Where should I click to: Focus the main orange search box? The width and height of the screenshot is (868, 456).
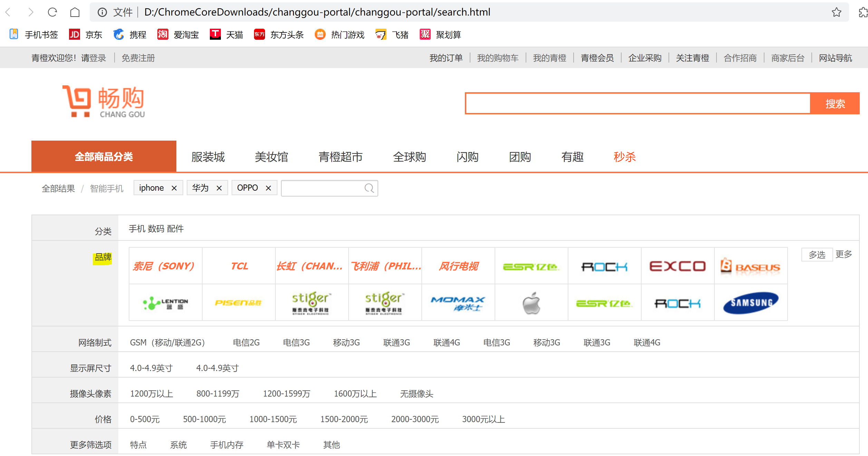coord(638,103)
